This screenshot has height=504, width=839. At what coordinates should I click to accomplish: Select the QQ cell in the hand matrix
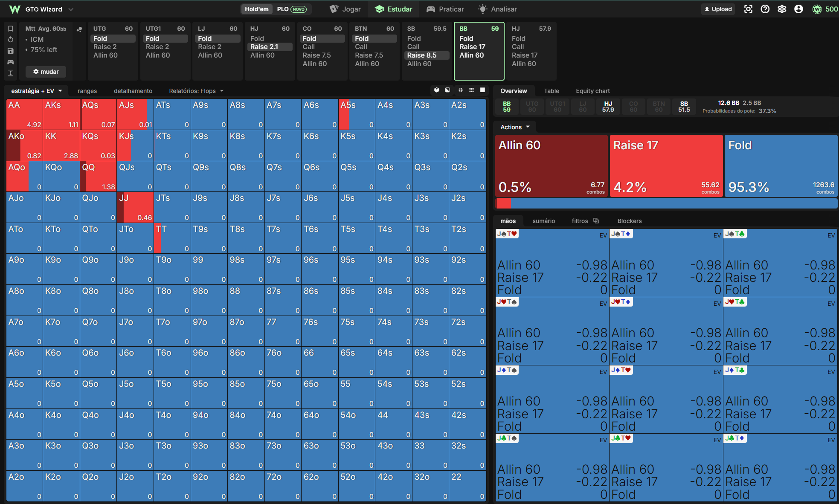pyautogui.click(x=98, y=177)
